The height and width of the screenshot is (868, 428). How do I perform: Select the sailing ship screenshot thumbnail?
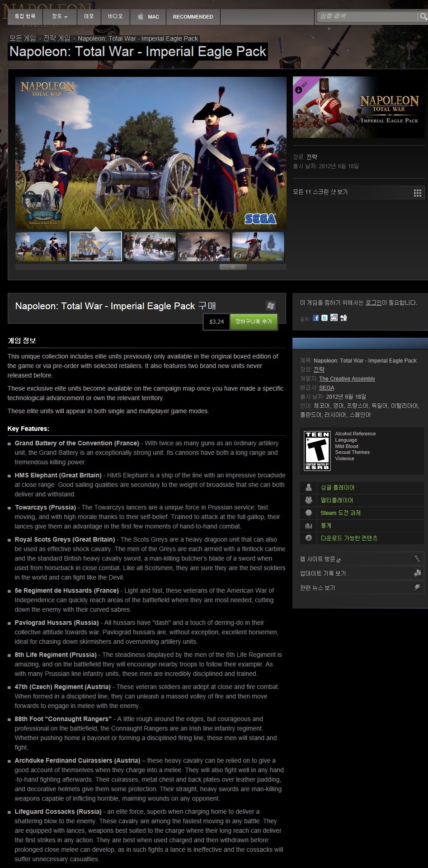[x=96, y=246]
